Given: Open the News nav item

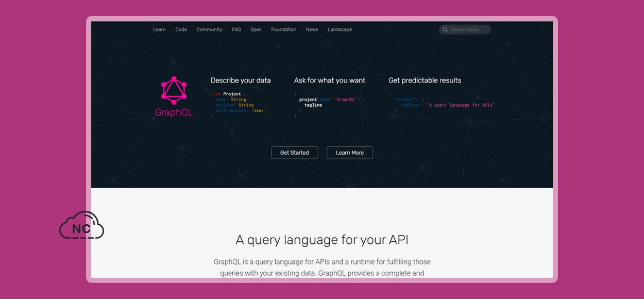Looking at the screenshot, I should tap(312, 29).
